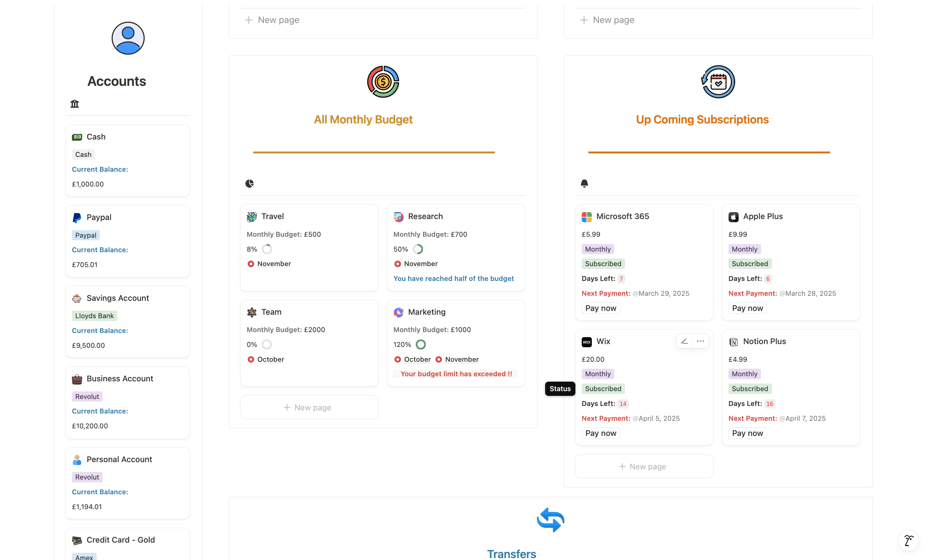Click the Research card icon
Image resolution: width=928 pixels, height=560 pixels.
[398, 217]
